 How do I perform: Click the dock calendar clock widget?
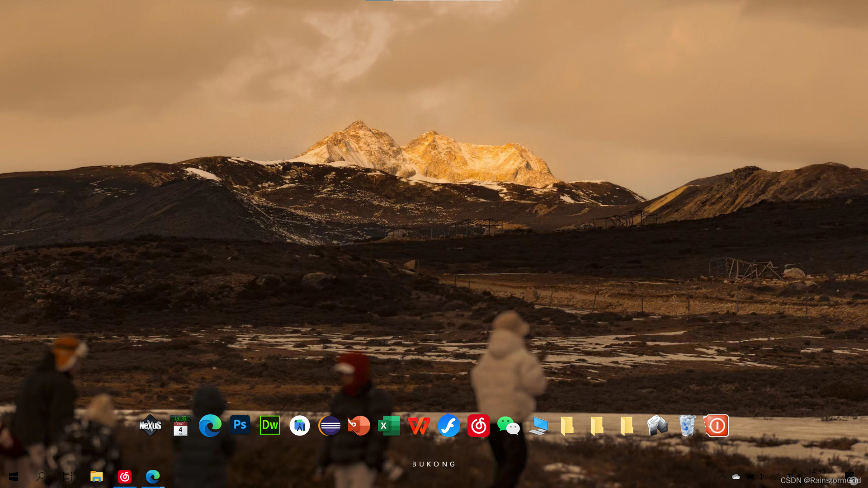180,426
